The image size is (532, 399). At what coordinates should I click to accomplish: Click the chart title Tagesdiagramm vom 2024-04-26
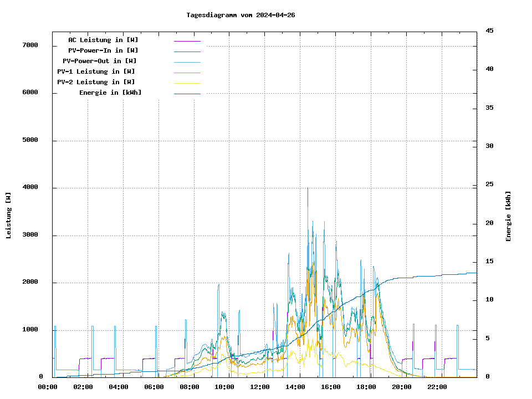pyautogui.click(x=241, y=15)
